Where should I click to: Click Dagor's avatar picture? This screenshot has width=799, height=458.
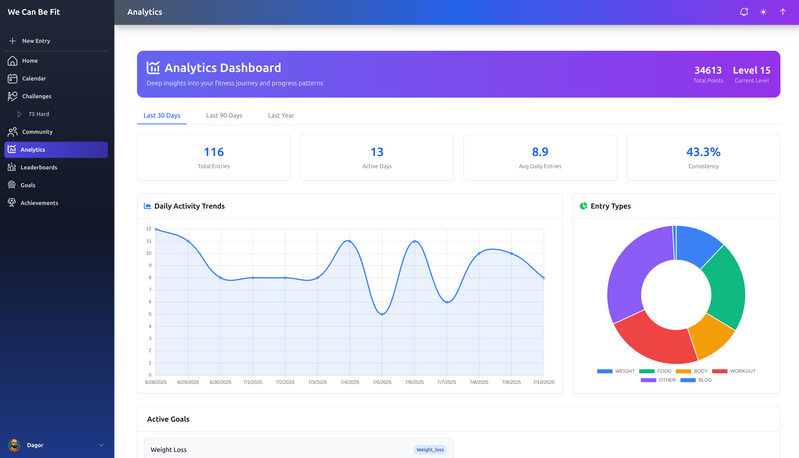[x=14, y=445]
